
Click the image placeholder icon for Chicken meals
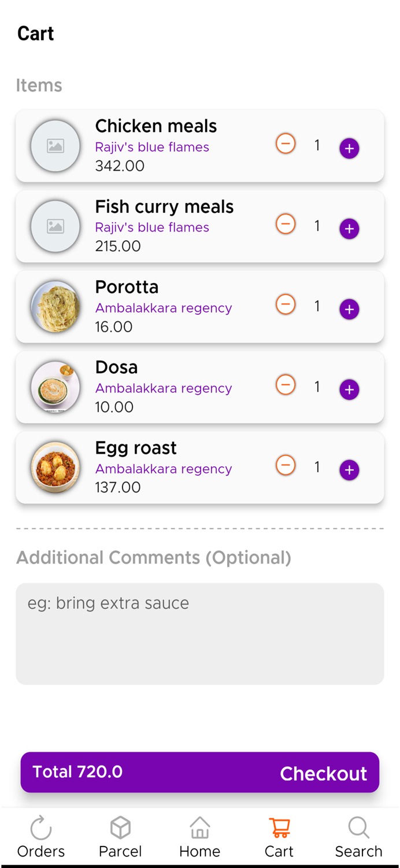pyautogui.click(x=55, y=146)
